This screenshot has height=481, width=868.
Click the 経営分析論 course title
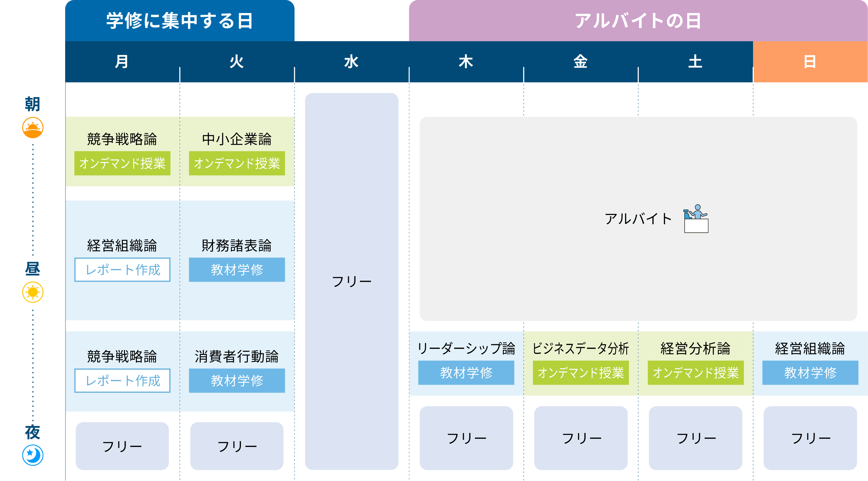point(695,349)
